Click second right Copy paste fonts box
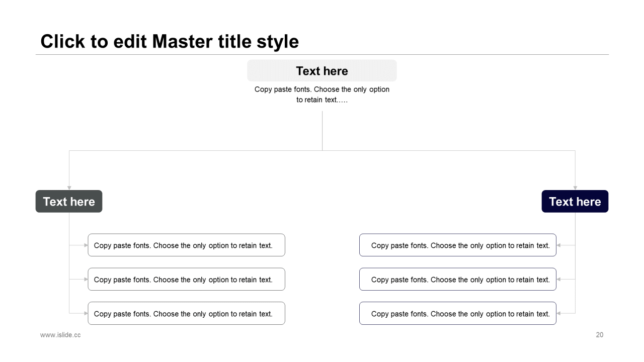 click(x=457, y=280)
